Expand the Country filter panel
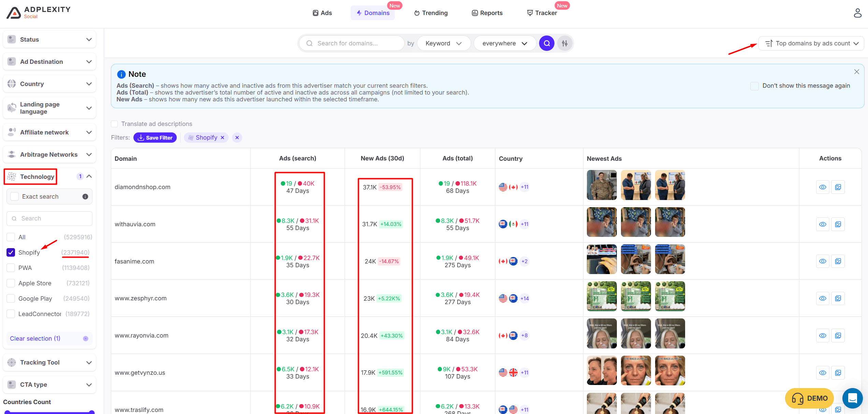Viewport: 868px width, 414px height. (49, 84)
